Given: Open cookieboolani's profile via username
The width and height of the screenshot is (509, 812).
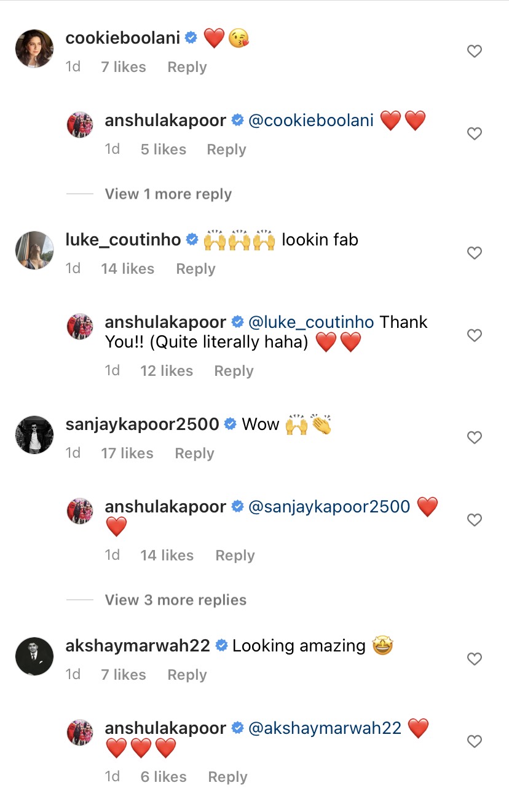Looking at the screenshot, I should [x=120, y=37].
